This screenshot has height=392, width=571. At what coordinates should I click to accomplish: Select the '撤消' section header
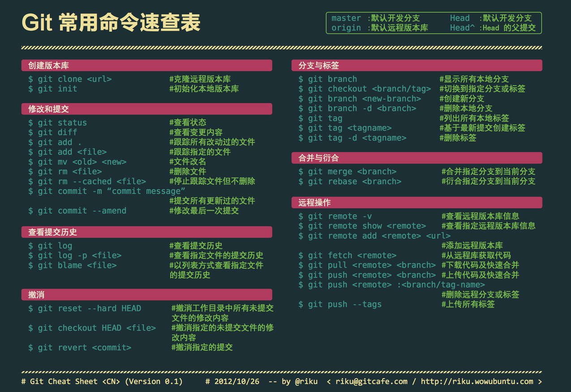click(x=146, y=295)
